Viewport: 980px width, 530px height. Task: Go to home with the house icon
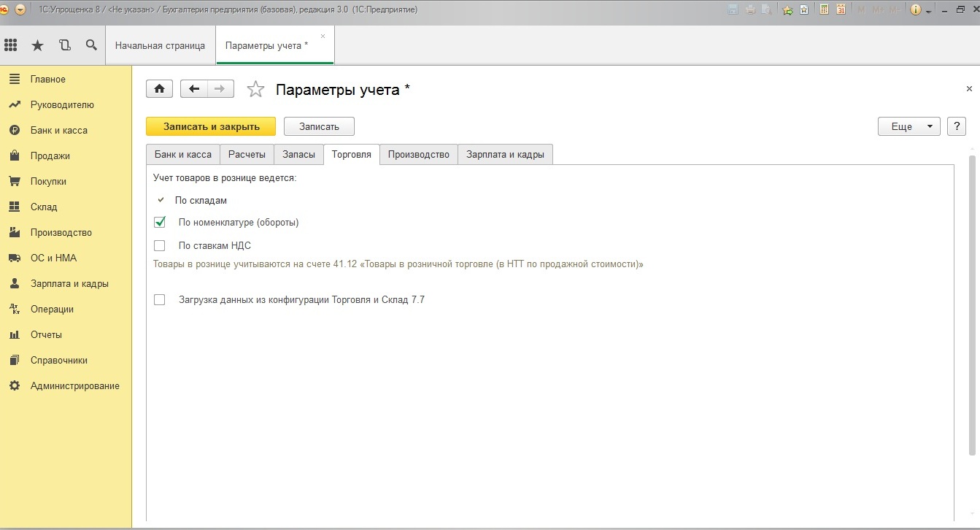point(159,89)
